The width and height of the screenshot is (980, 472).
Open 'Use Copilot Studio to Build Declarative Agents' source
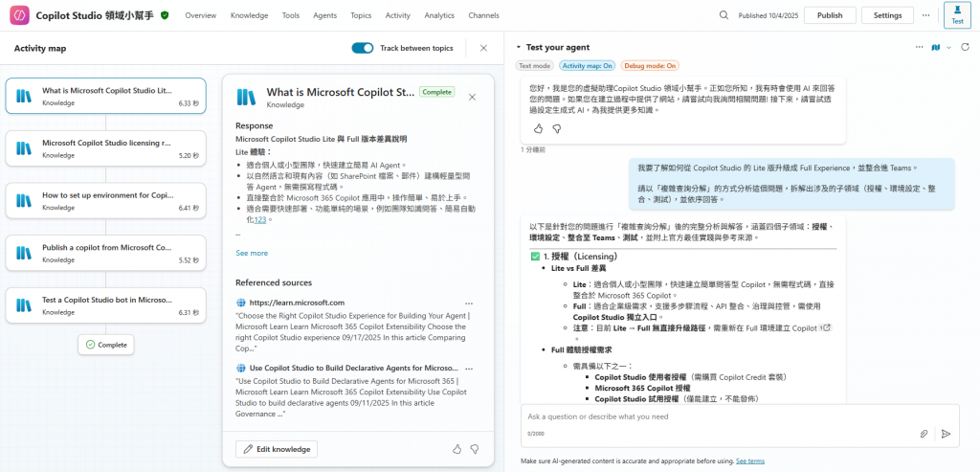(354, 369)
